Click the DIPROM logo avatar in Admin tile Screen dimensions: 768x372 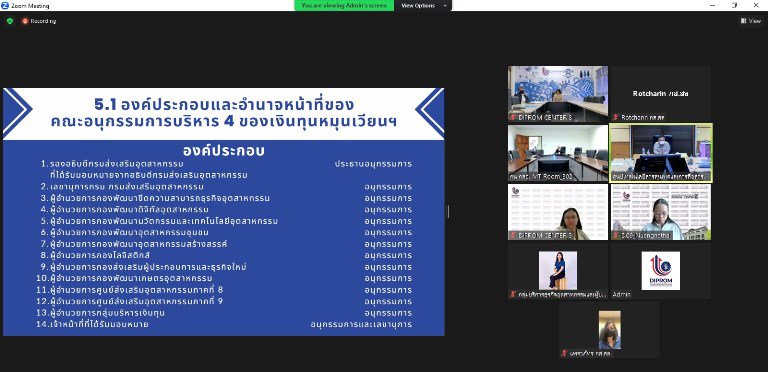point(661,271)
